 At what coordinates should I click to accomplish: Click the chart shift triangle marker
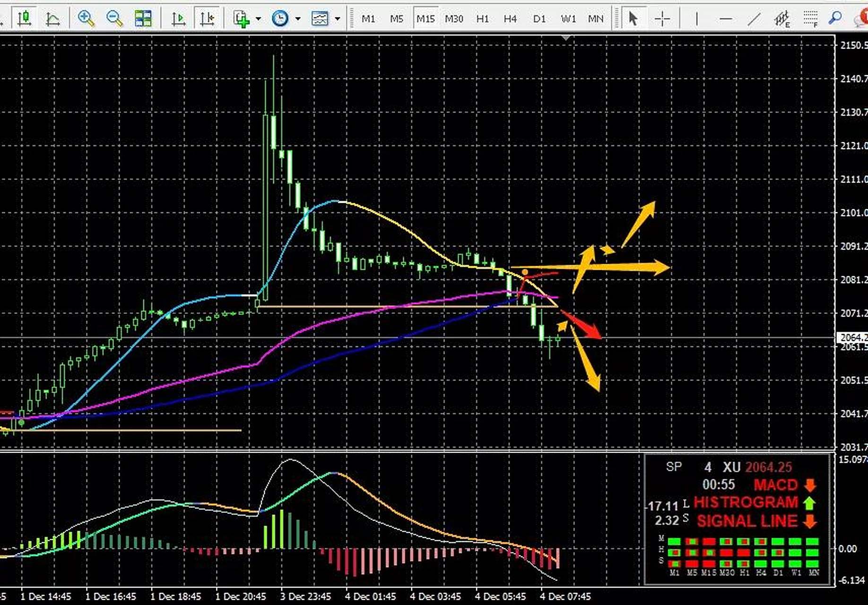pyautogui.click(x=566, y=38)
